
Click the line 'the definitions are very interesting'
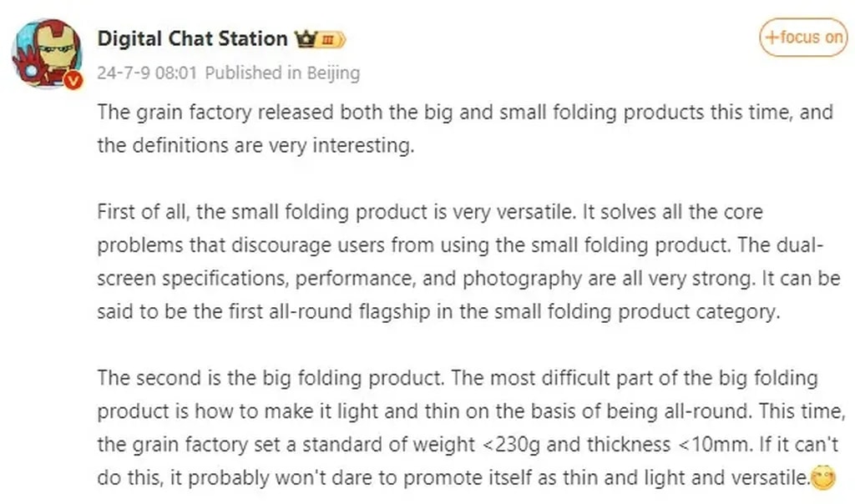[x=255, y=145]
